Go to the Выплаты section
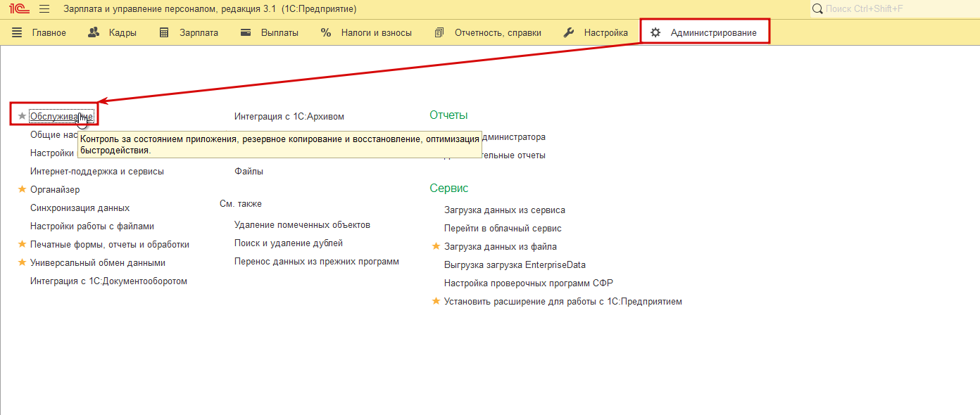This screenshot has height=415, width=980. (x=270, y=33)
